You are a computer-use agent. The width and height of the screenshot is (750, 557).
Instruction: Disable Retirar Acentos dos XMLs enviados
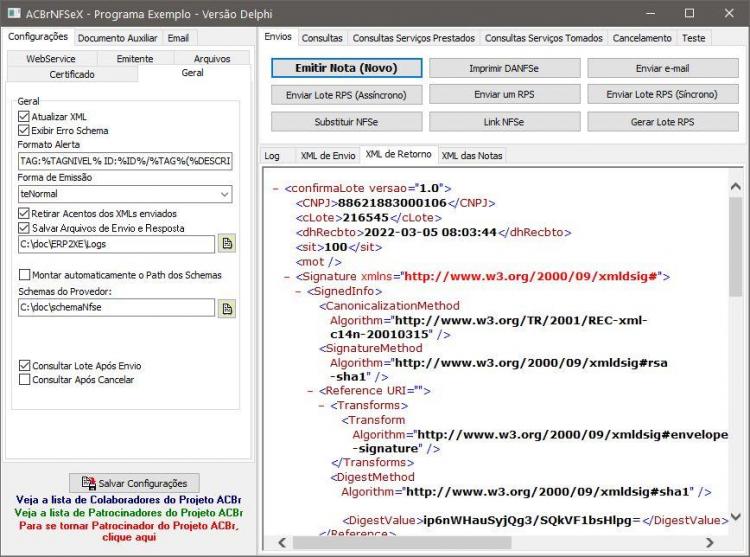tap(23, 213)
